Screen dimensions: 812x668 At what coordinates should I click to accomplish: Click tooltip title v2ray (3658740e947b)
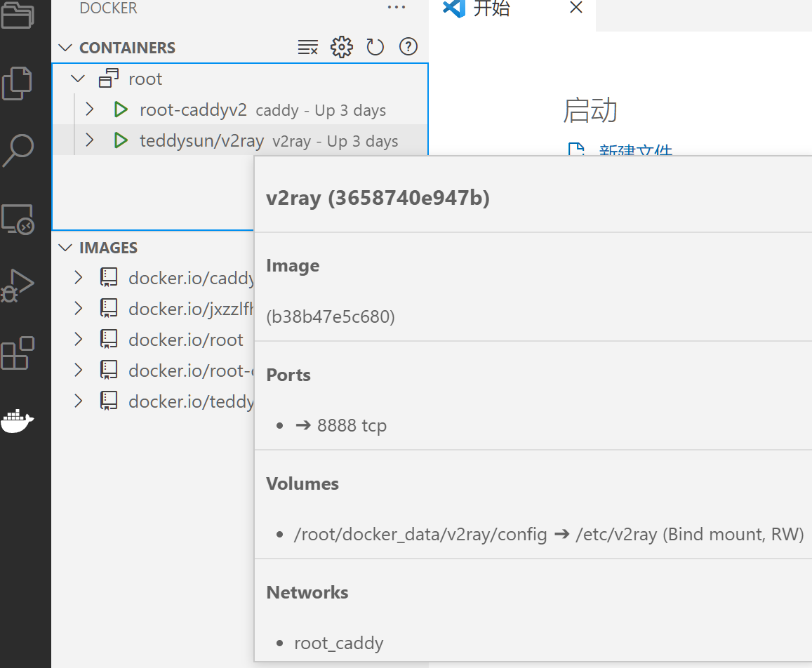[x=378, y=198]
